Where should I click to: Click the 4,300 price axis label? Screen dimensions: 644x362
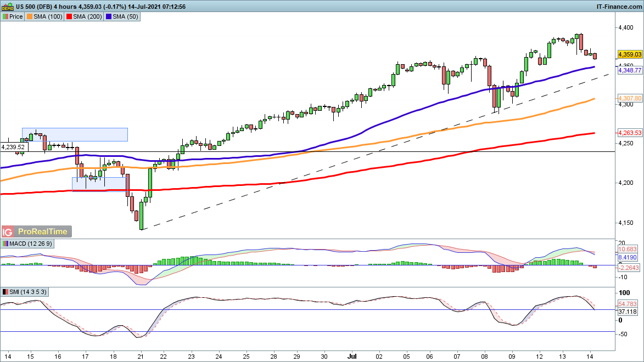click(625, 105)
